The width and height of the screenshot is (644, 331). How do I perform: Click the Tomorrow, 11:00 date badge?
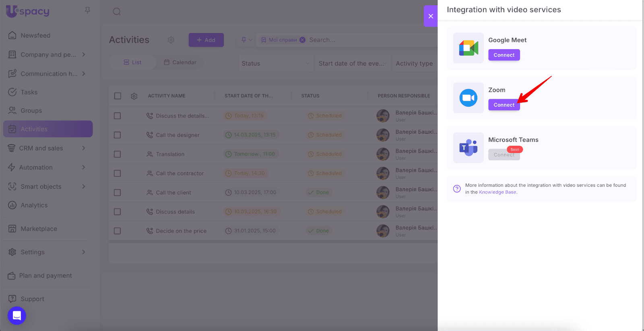point(250,154)
